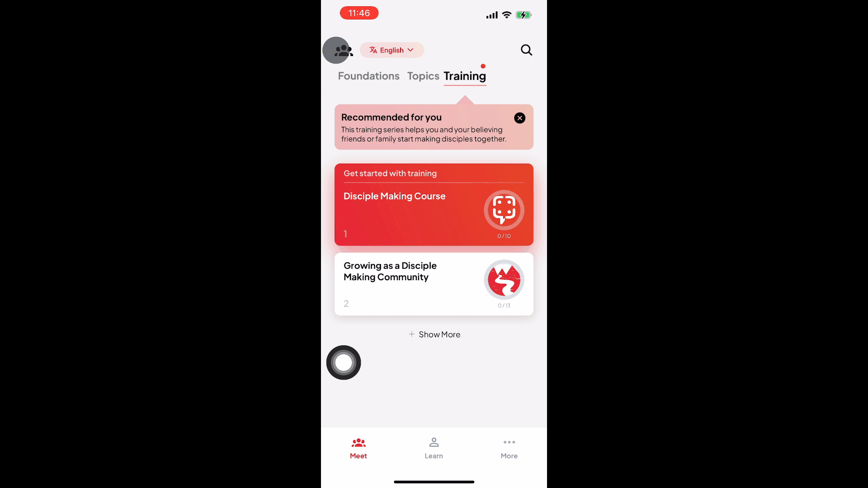
Task: Tap the search icon top right
Action: coord(526,50)
